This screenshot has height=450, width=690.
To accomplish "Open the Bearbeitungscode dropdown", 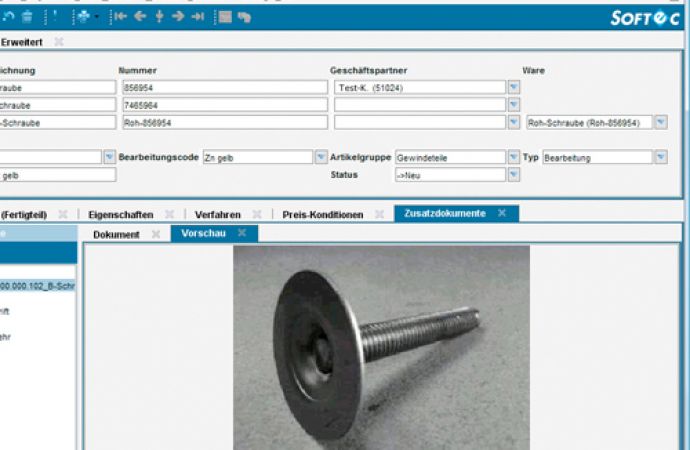I will pos(321,157).
